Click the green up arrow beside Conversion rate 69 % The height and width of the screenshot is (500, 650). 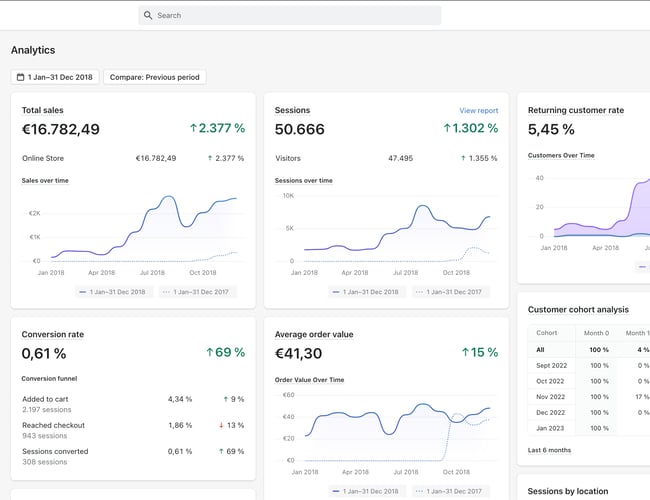tap(210, 352)
